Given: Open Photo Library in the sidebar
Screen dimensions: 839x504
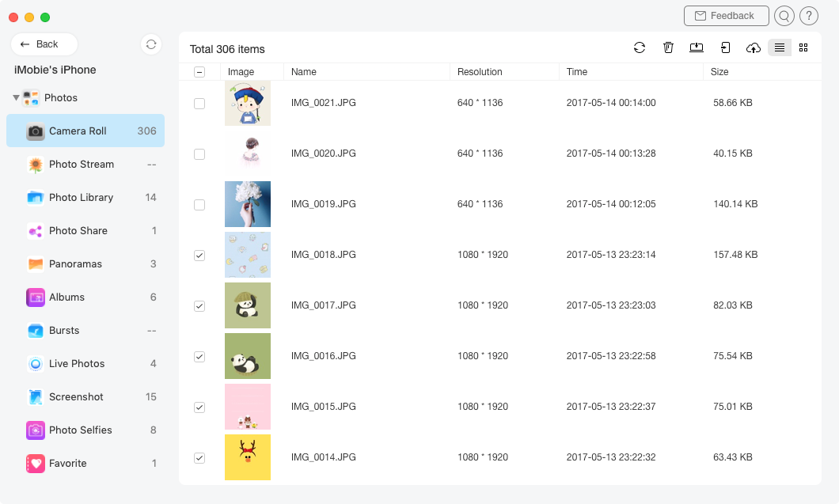Looking at the screenshot, I should (81, 198).
